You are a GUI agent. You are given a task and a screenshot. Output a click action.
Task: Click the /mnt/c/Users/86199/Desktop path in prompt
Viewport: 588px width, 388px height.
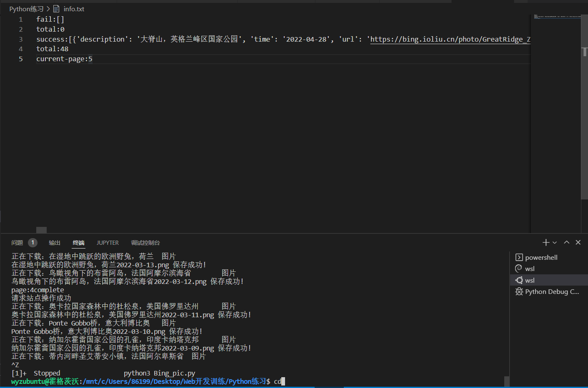point(132,381)
